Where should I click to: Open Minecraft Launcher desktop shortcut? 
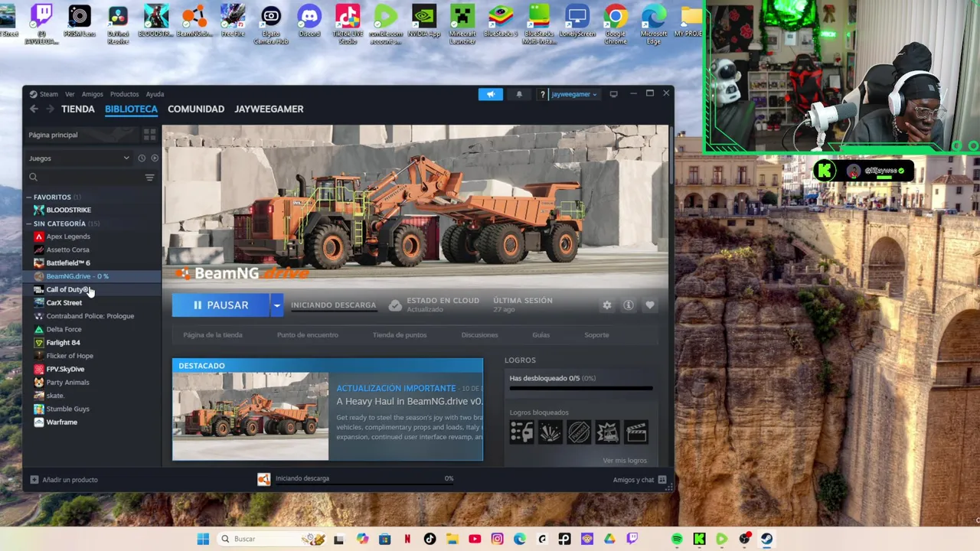pos(462,24)
